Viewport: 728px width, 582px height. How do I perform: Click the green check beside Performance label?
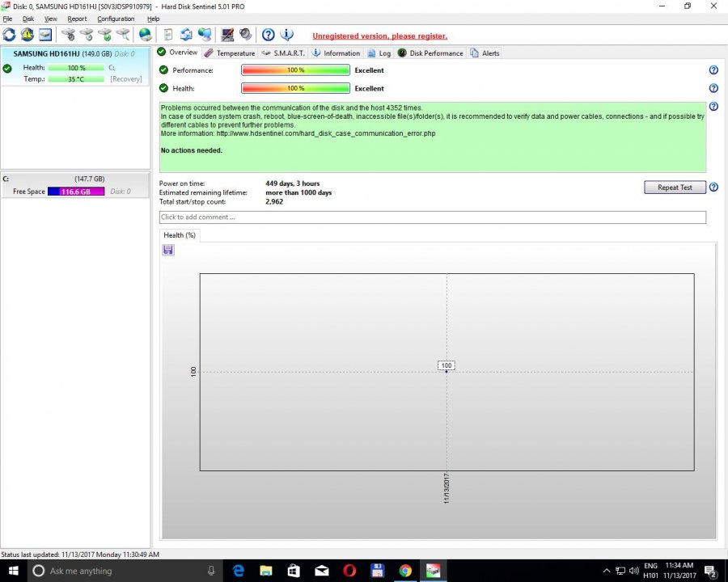(x=163, y=70)
